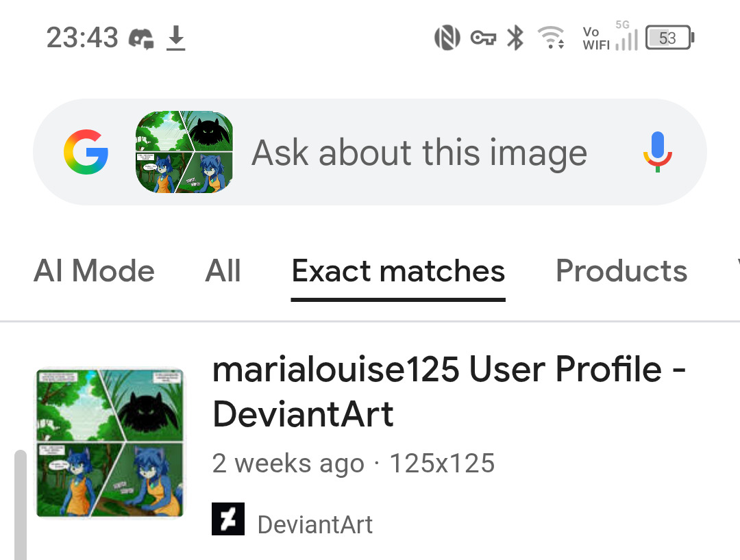Switch to the AI Mode tab
Screen dimensions: 740x560
(x=94, y=271)
